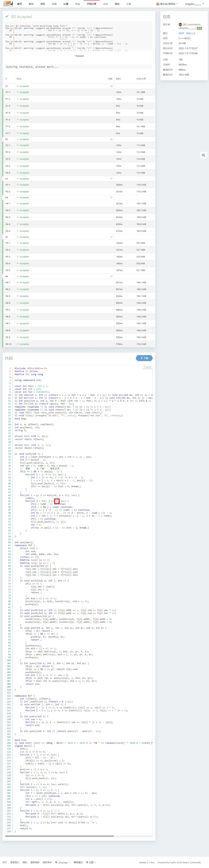Click the search magnifier button
Viewport: 209px width, 868px height.
pyautogui.click(x=203, y=155)
